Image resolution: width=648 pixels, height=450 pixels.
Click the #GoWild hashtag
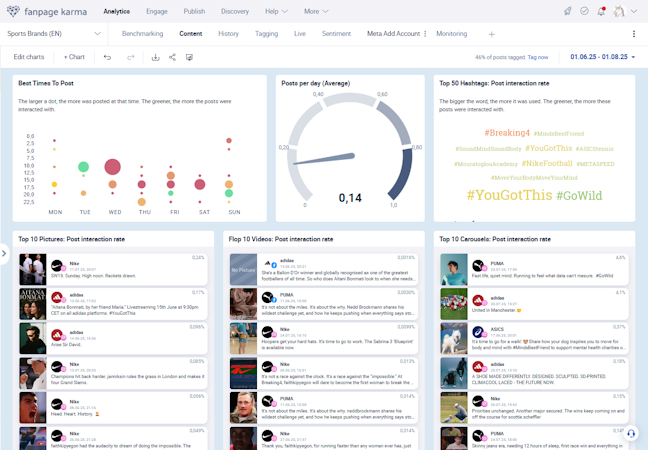[579, 195]
